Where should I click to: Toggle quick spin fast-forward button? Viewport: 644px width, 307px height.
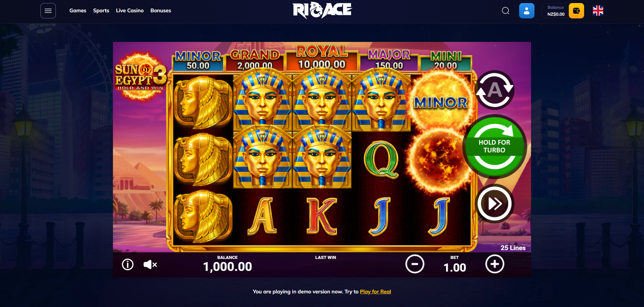[x=495, y=204]
